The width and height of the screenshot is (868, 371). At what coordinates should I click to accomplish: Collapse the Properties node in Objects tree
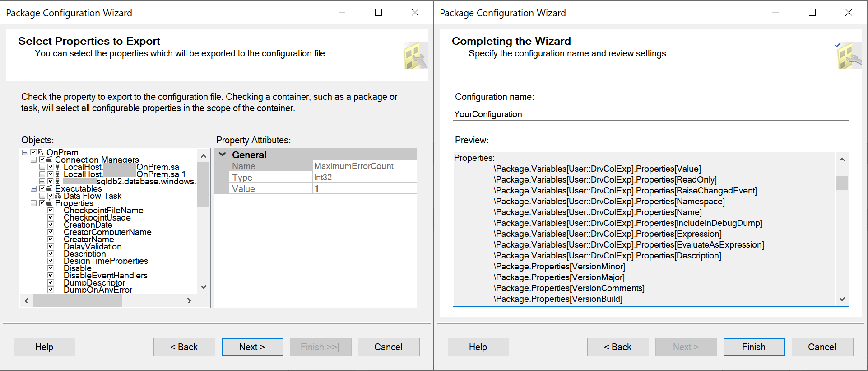coord(33,203)
